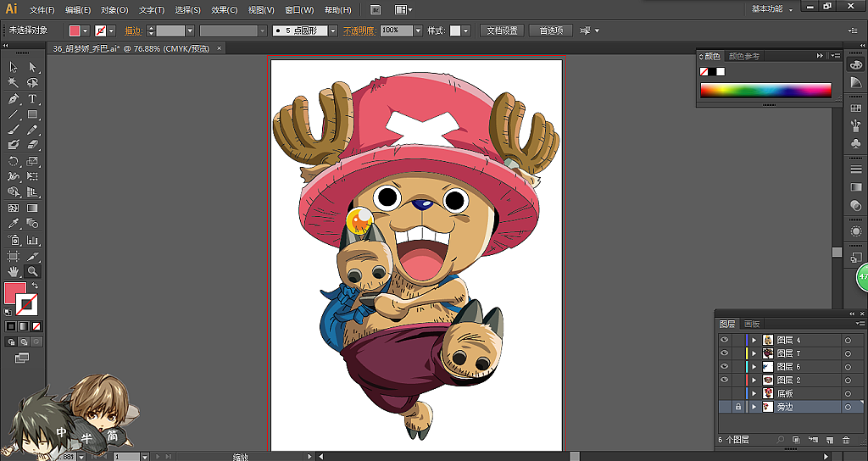This screenshot has height=461, width=868.
Task: Click the 文档设置 button
Action: (502, 31)
